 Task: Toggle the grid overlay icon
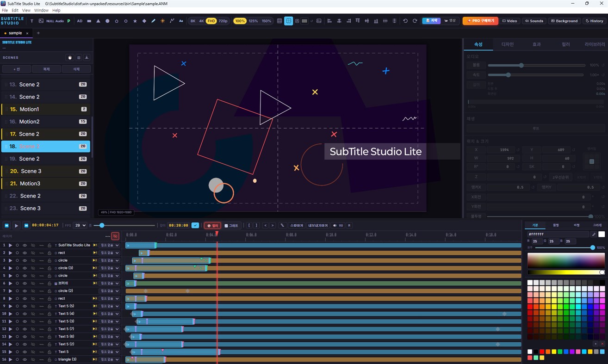[x=279, y=21]
